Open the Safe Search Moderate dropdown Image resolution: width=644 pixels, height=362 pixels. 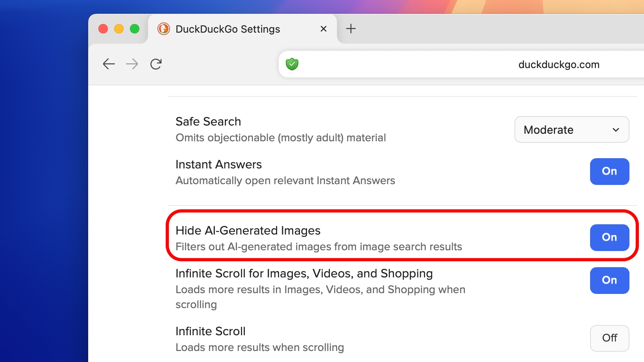pos(572,129)
